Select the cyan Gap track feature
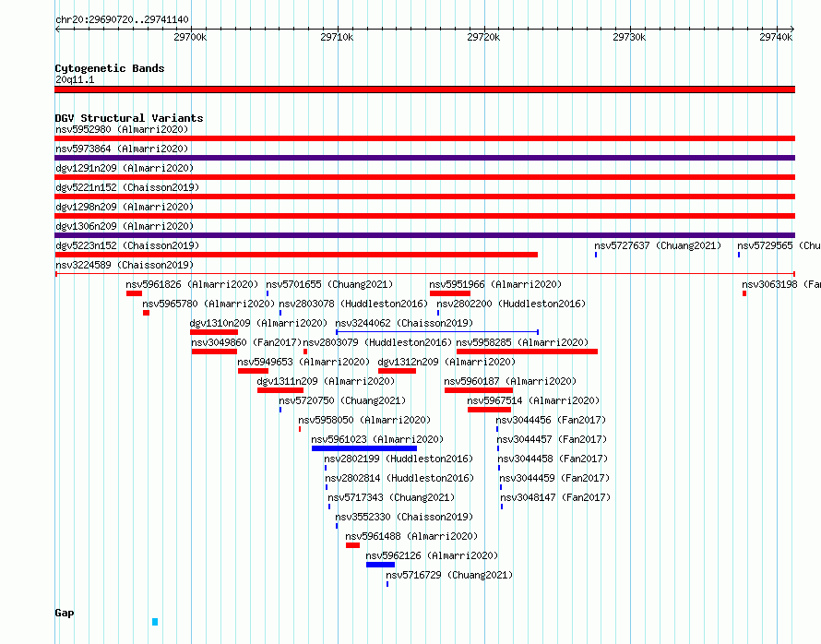 [x=155, y=622]
